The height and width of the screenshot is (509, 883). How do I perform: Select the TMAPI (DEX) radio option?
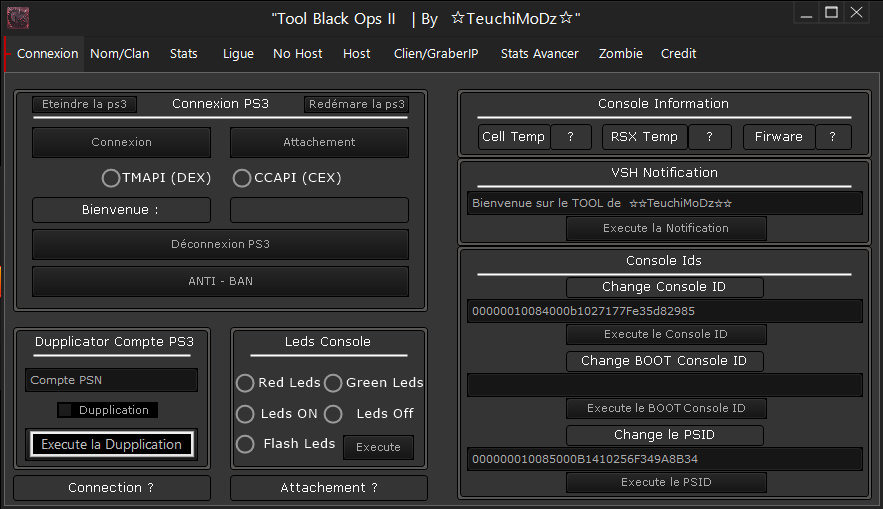[x=111, y=178]
